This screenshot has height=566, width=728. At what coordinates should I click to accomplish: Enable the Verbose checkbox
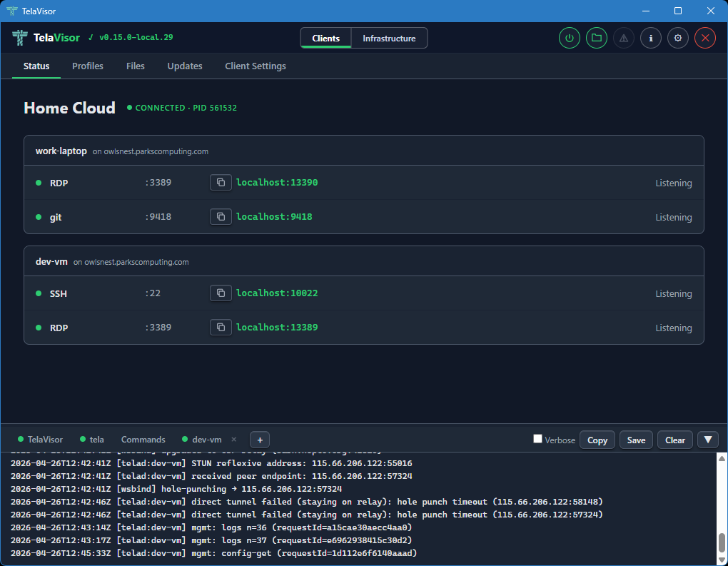[x=537, y=439]
